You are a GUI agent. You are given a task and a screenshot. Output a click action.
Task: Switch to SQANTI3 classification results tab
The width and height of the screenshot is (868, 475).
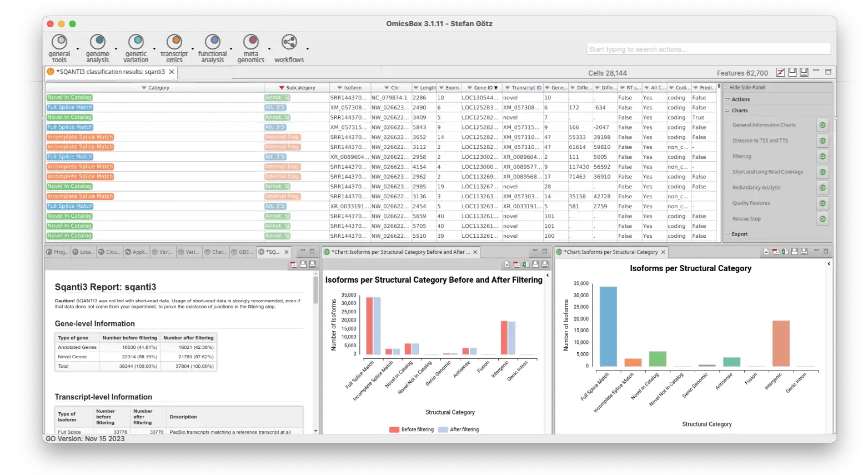point(111,72)
